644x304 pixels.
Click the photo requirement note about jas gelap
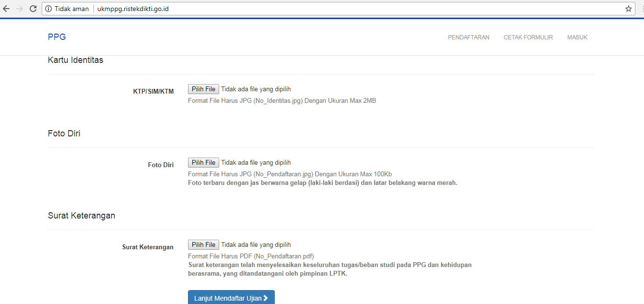(x=323, y=183)
